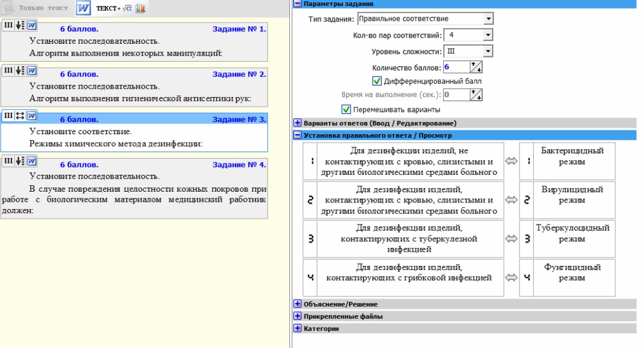The width and height of the screenshot is (644, 348).
Task: Open the 'Тип задания' dropdown
Action: click(x=488, y=19)
